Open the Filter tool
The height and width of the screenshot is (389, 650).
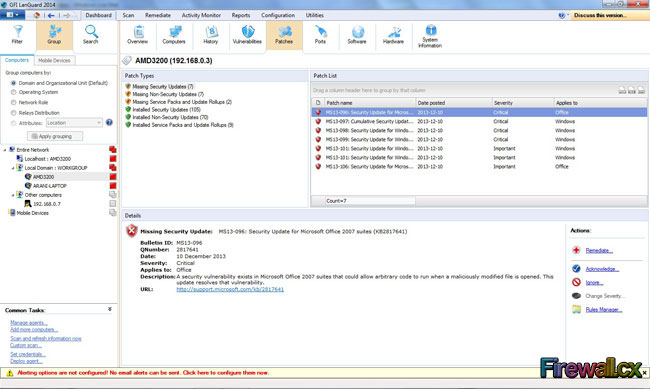click(17, 35)
